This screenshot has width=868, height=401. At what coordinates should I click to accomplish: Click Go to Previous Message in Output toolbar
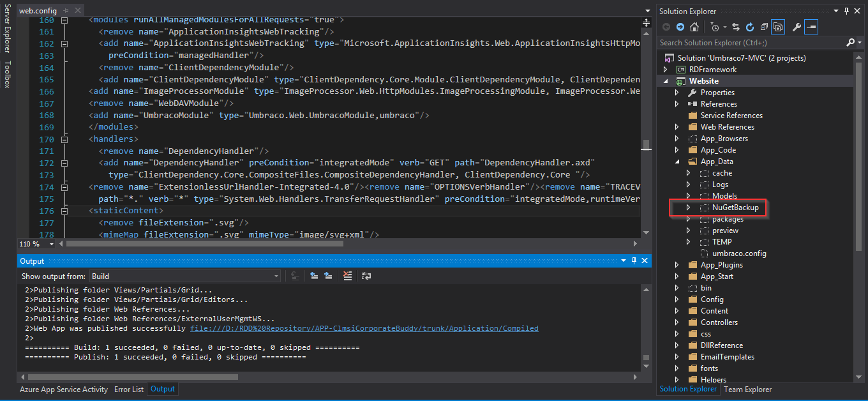click(314, 276)
